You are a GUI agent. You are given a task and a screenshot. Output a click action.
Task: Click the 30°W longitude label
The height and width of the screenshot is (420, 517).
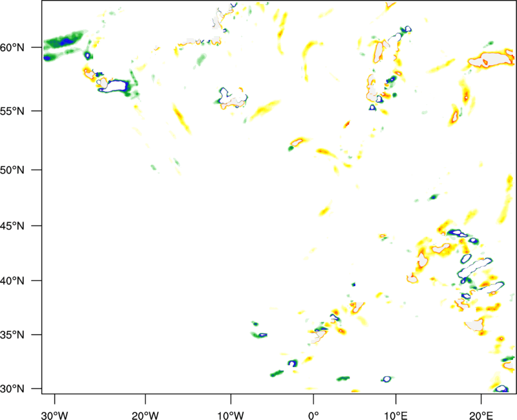[54, 415]
